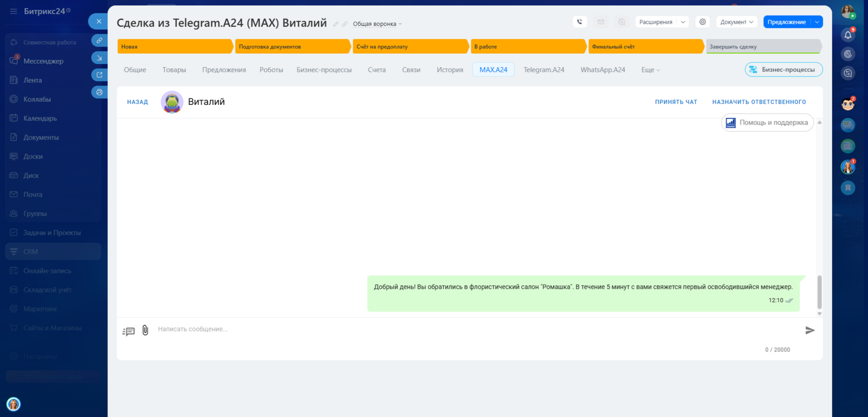
Task: Open notifications with the bell icon
Action: click(848, 35)
